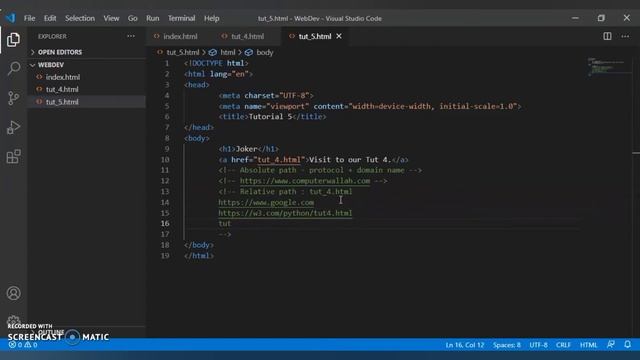Open the Run menu

tap(153, 18)
